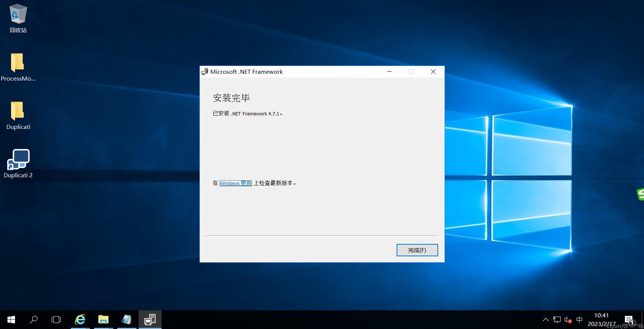This screenshot has width=644, height=329.
Task: Close the Microsoft .NET Framework dialog
Action: click(433, 72)
